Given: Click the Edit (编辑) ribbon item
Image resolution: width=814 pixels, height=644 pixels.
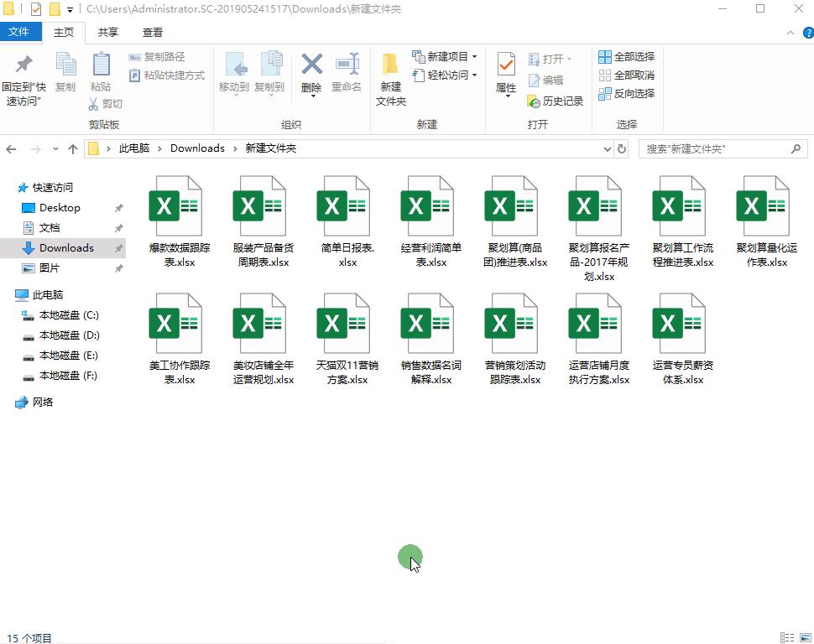Looking at the screenshot, I should [x=545, y=80].
